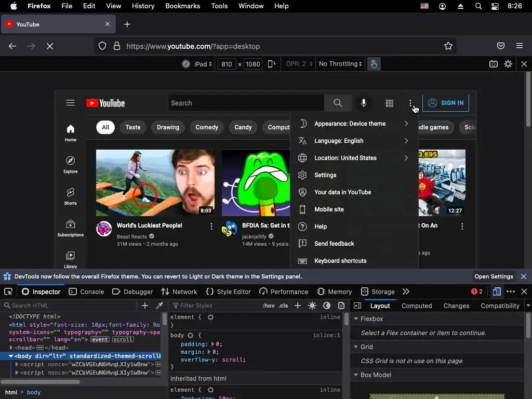Collapse the body element node
532x399 pixels.
[x=11, y=356]
